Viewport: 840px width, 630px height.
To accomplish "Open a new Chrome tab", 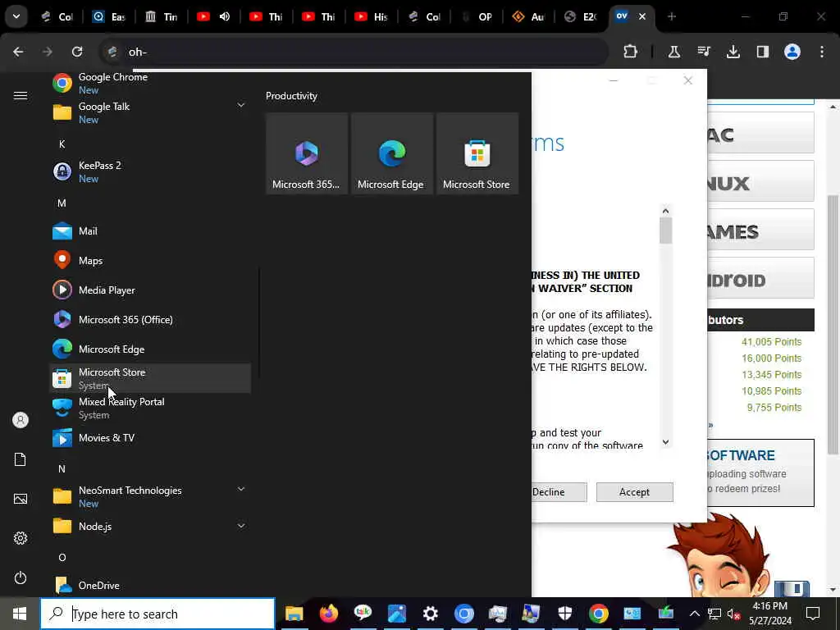I will [x=672, y=16].
